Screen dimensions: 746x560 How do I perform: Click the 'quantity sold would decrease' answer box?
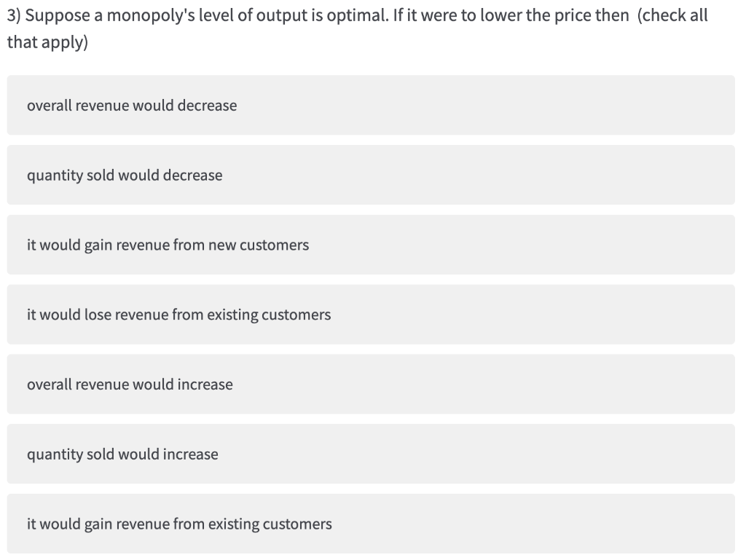tap(371, 175)
